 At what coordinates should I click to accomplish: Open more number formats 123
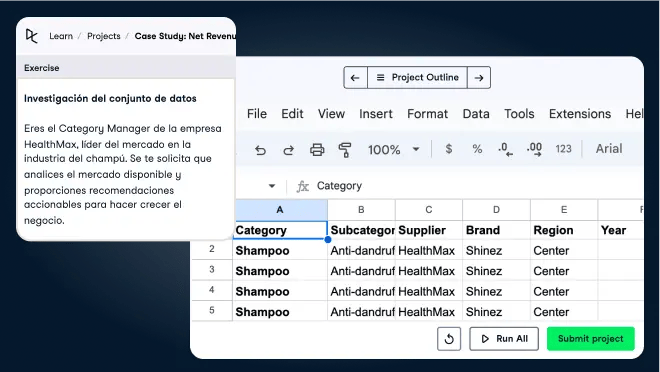(563, 149)
